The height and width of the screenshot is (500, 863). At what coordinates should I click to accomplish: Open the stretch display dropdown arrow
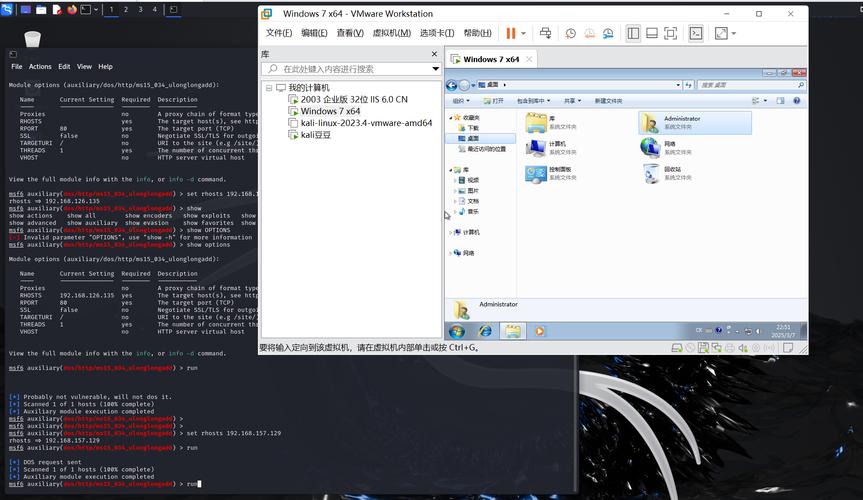(734, 34)
